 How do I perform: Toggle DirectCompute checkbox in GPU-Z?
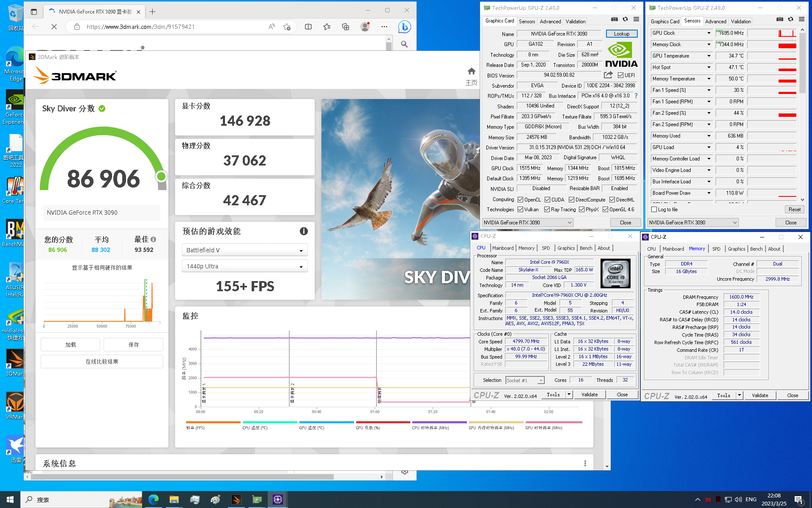click(x=571, y=200)
